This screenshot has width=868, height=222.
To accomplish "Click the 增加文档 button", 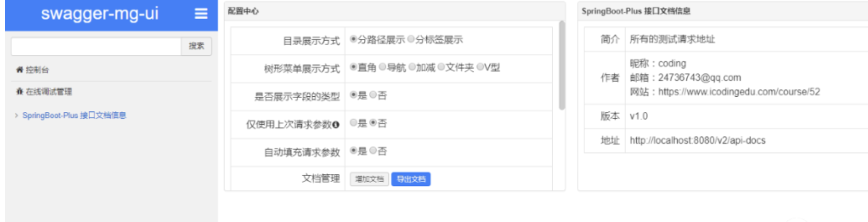I will (369, 179).
